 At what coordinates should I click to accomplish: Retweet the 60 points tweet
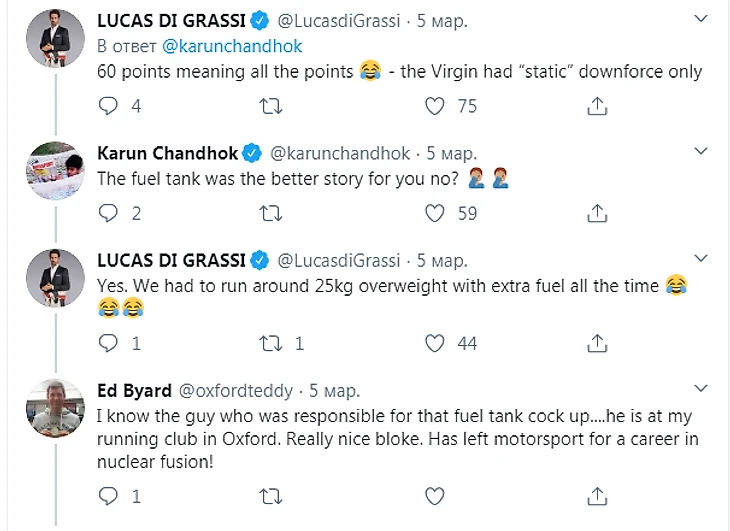click(270, 105)
